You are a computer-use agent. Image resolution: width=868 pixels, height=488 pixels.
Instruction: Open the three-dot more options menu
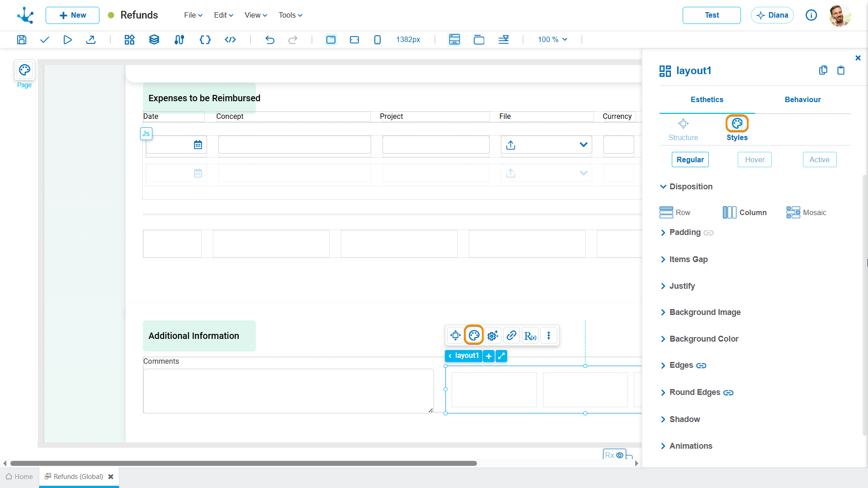(x=549, y=335)
